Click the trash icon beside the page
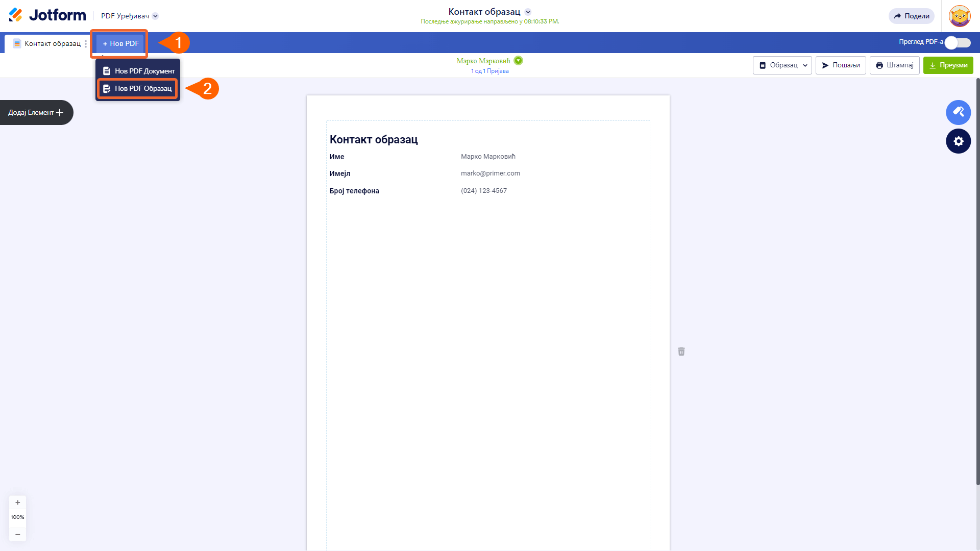The image size is (980, 551). [681, 352]
